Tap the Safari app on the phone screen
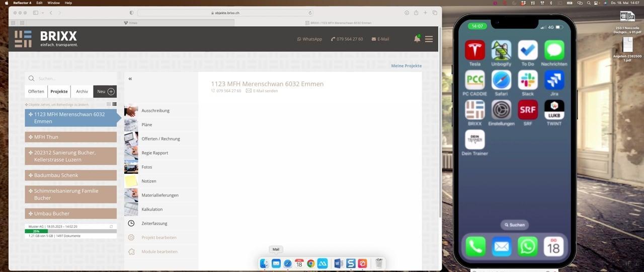The image size is (644, 272). (501, 80)
